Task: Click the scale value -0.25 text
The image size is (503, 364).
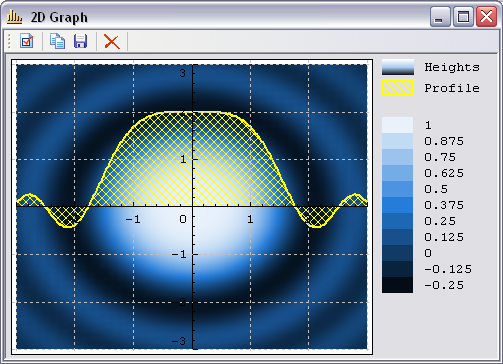Action: 444,285
